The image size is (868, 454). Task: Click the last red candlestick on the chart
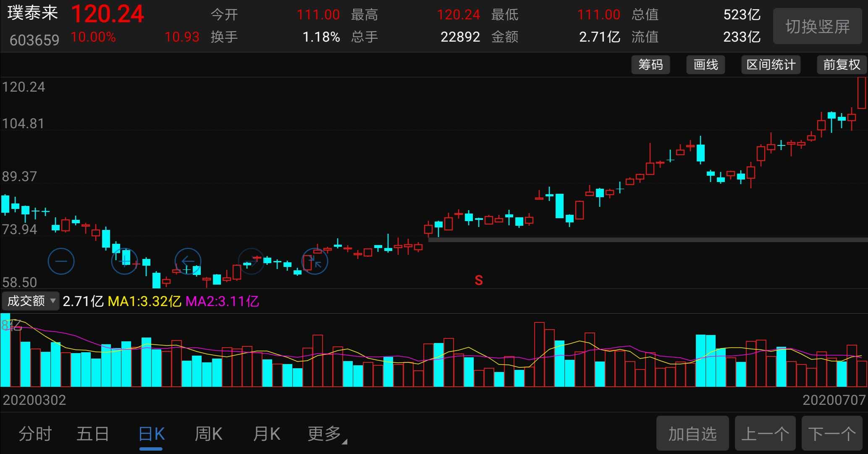[x=862, y=92]
